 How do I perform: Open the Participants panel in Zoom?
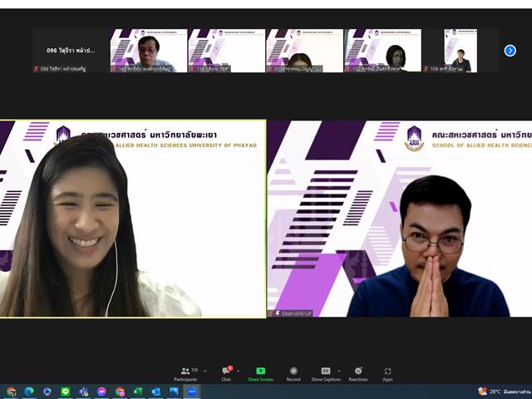click(185, 374)
